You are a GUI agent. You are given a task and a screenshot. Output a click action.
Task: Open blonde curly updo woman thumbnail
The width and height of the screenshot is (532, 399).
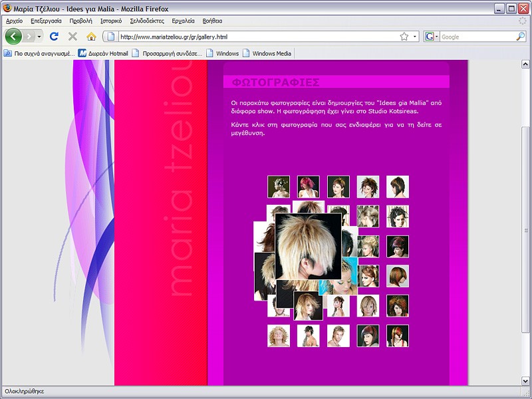coord(368,246)
